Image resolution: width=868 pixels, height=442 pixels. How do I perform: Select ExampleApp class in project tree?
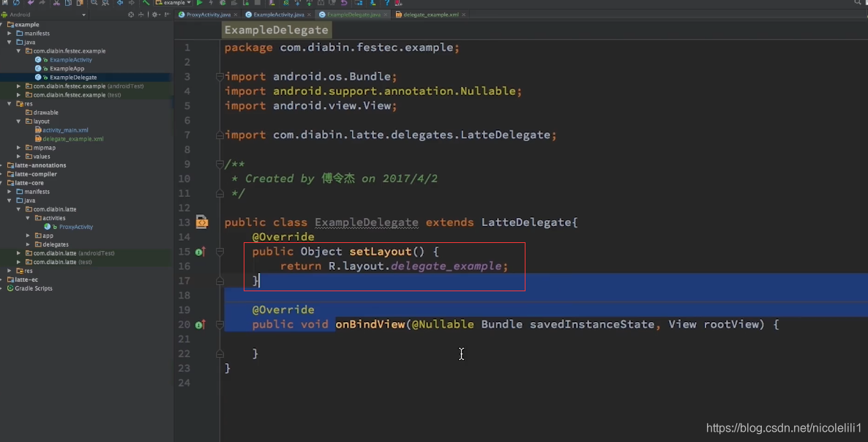[67, 69]
